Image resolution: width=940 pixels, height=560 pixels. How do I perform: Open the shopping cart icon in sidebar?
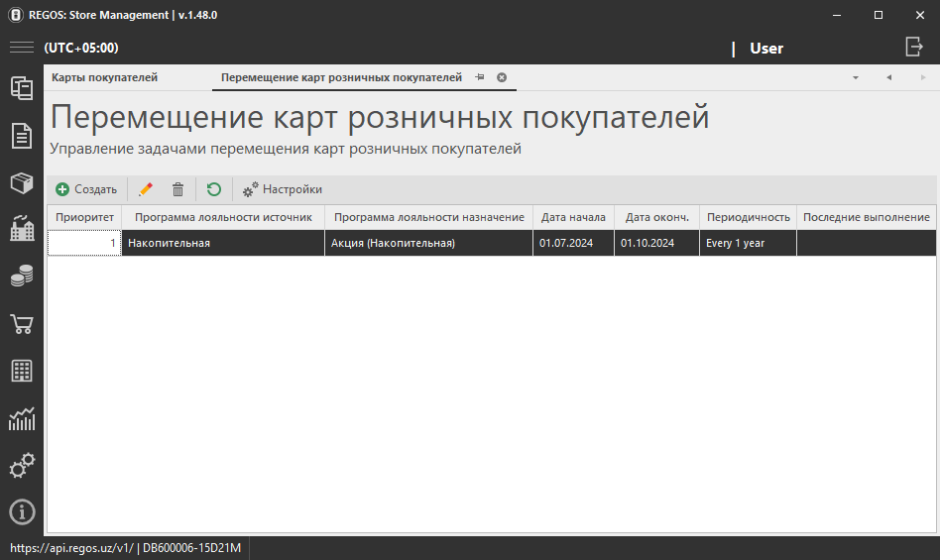22,324
